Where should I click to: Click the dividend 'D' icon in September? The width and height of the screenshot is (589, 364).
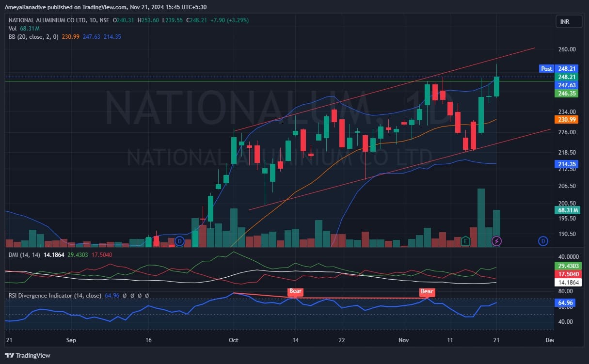[180, 240]
